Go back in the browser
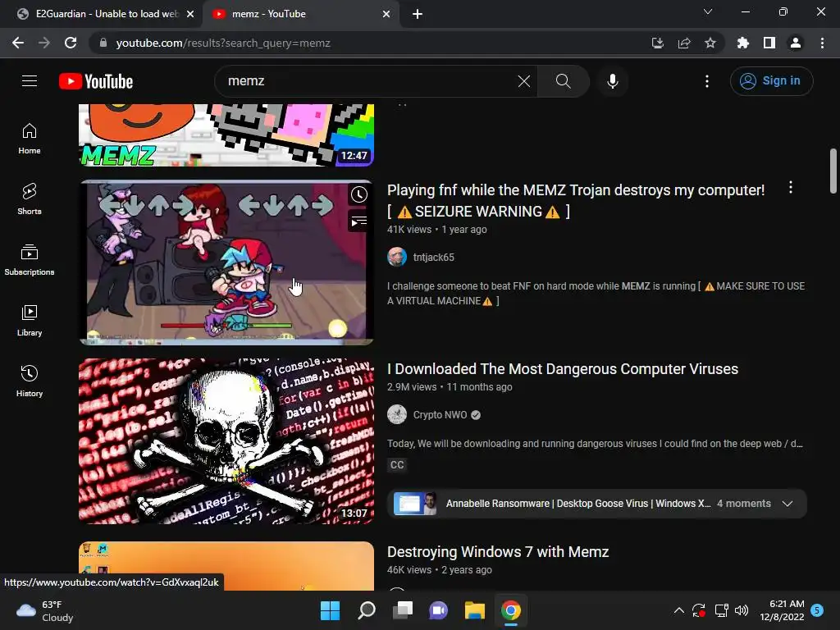 18,43
